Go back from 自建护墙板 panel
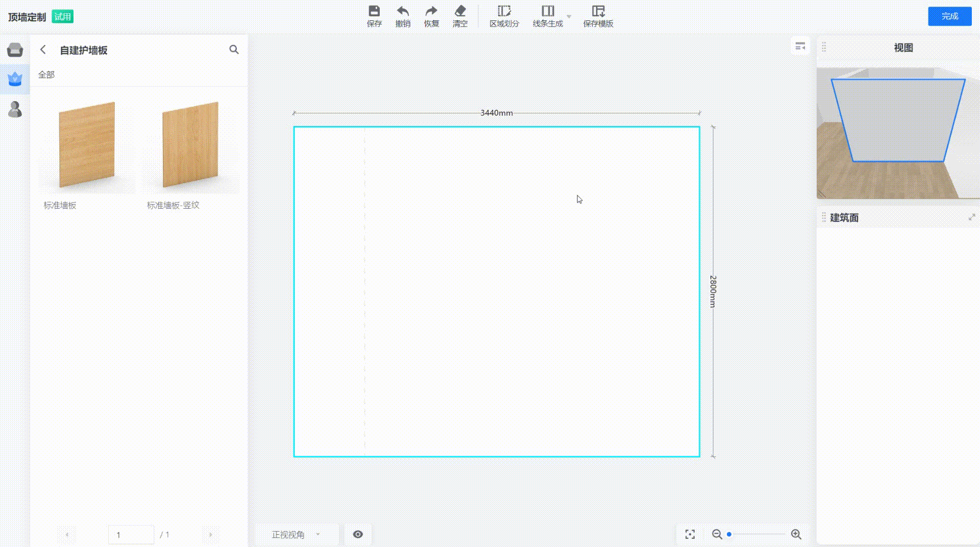The image size is (980, 547). coord(43,49)
